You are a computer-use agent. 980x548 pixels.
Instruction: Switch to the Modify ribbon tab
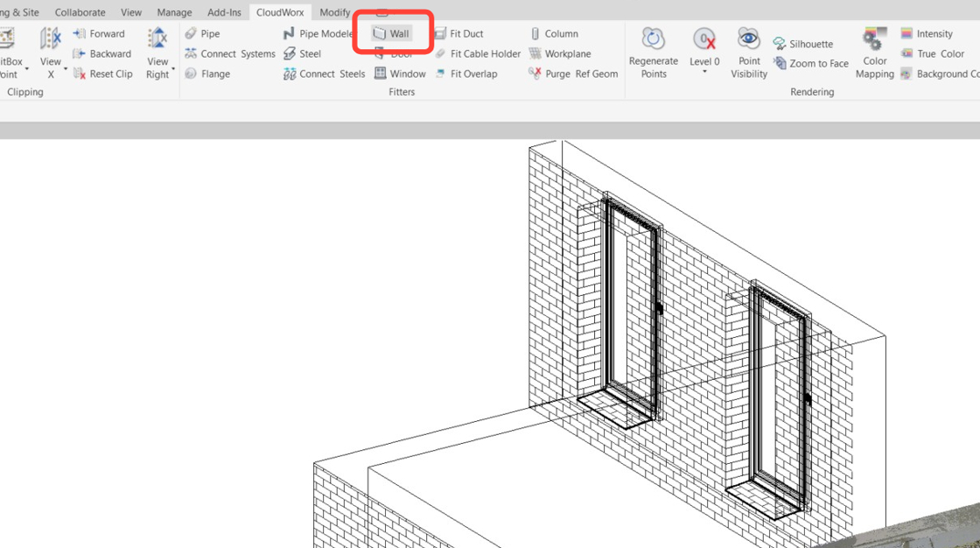pyautogui.click(x=335, y=11)
